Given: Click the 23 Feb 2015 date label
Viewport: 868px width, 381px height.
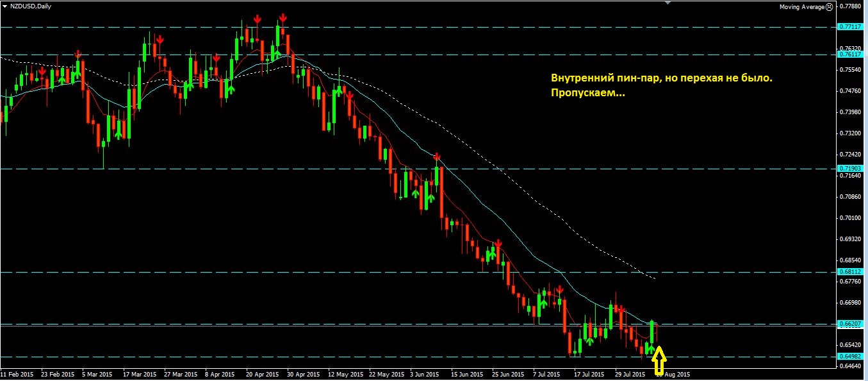Looking at the screenshot, I should coord(58,374).
